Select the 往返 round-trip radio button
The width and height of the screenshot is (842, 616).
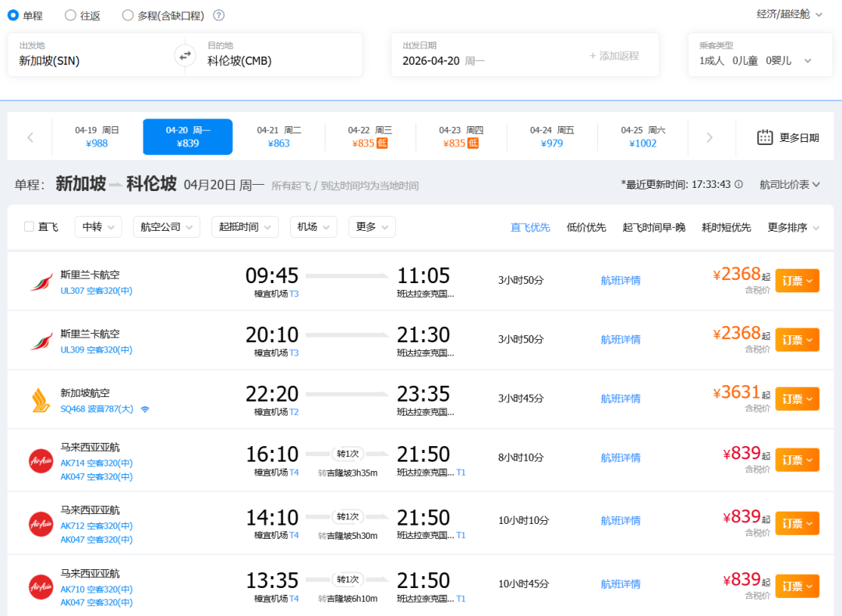[71, 16]
